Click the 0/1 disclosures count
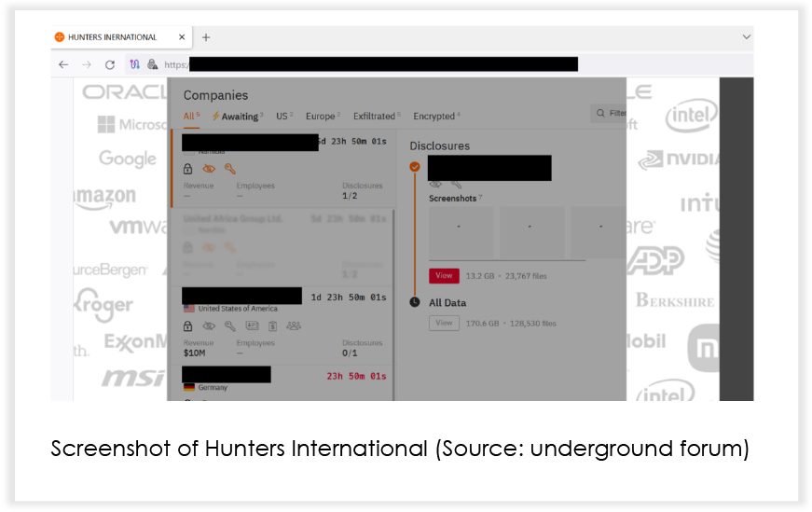This screenshot has width=812, height=512. click(350, 353)
